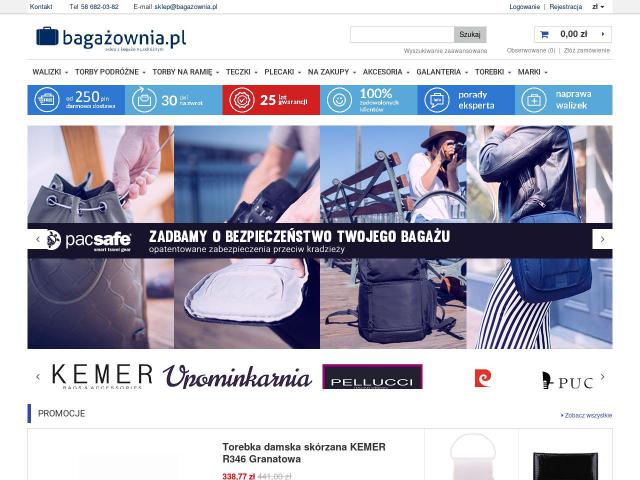This screenshot has width=640, height=480.
Task: Show previous slide in main banner
Action: coord(38,240)
